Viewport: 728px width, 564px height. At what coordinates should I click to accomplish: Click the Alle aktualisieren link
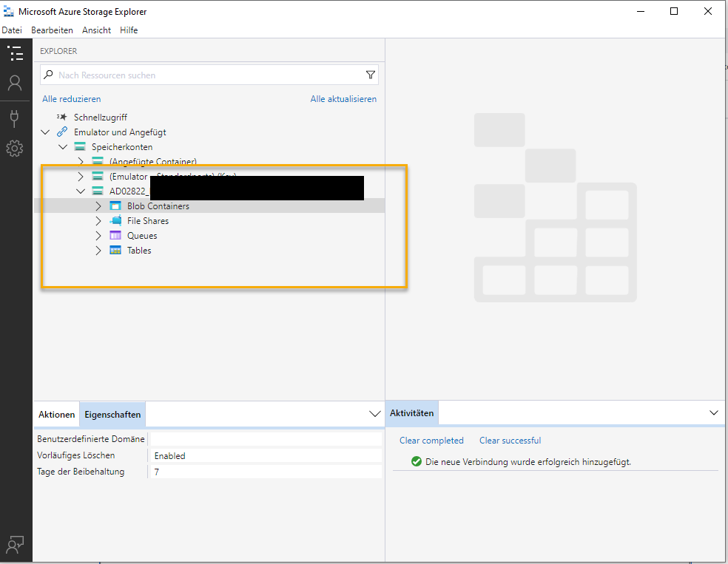(x=343, y=99)
